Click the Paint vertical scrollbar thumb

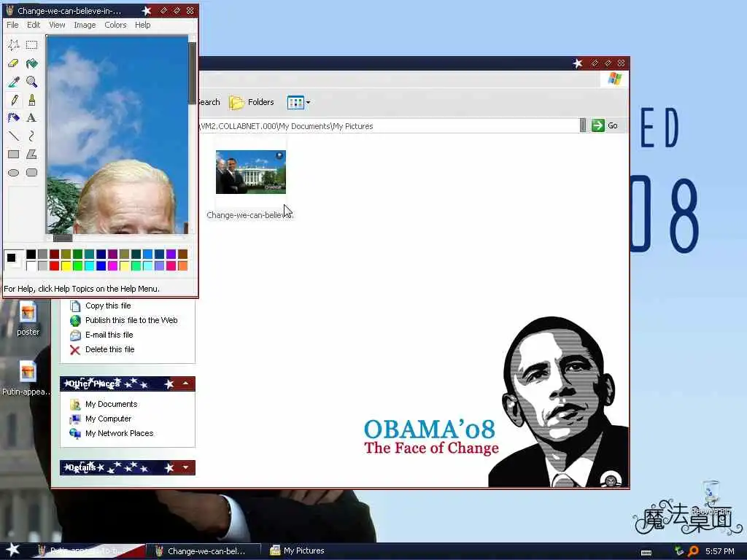[x=192, y=73]
